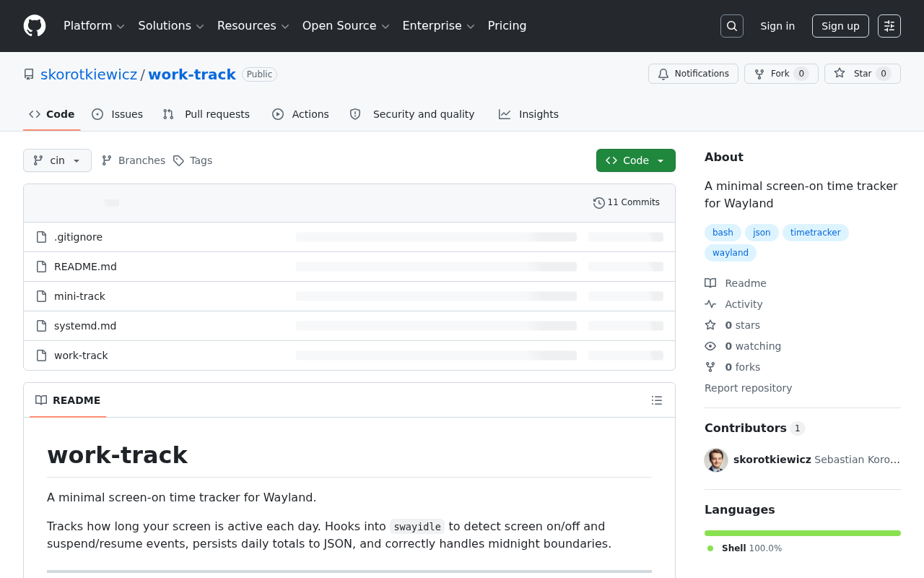Click the Notifications button
The image size is (924, 578).
click(x=693, y=74)
